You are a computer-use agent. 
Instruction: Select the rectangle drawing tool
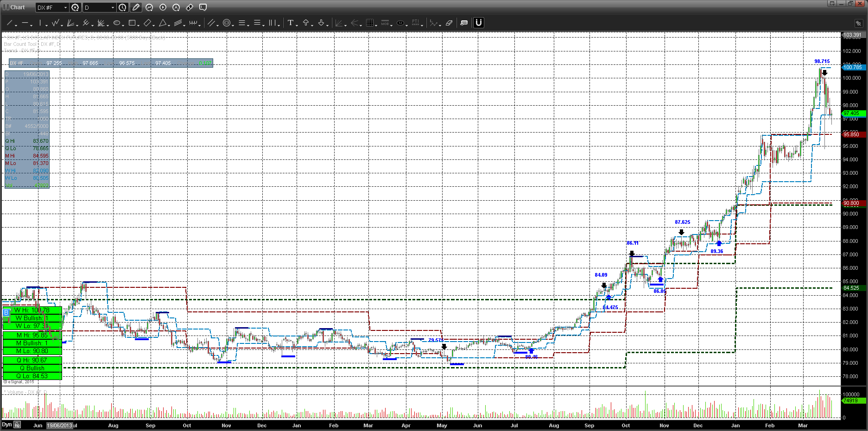click(132, 23)
